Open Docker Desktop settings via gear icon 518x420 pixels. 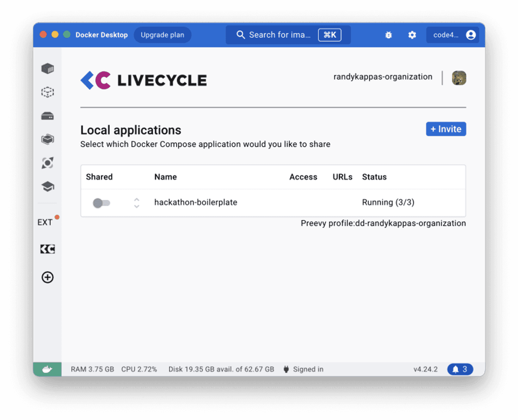click(412, 35)
